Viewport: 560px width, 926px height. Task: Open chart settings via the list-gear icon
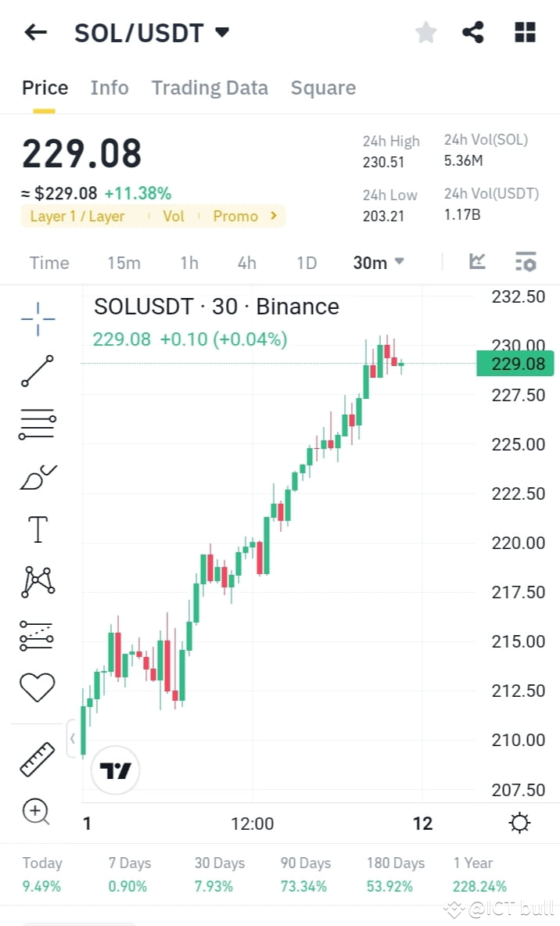pyautogui.click(x=526, y=263)
